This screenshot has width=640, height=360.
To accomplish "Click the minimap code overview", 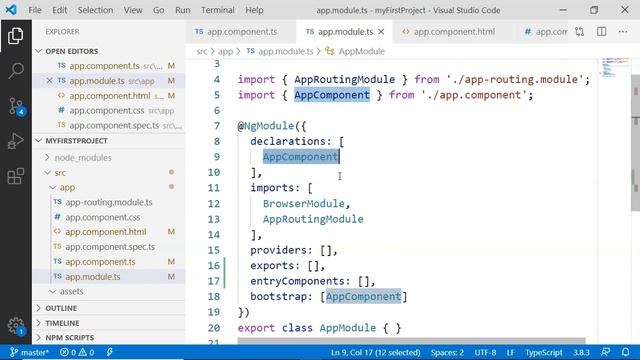I will (x=616, y=68).
